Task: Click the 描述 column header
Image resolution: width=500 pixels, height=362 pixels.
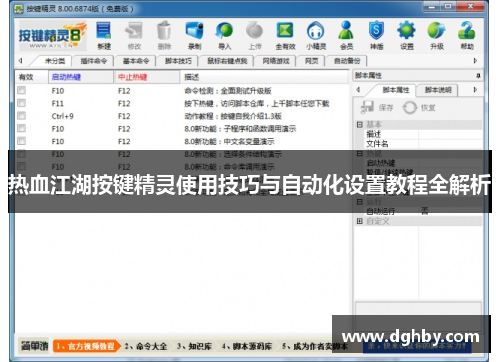Action: click(x=264, y=77)
